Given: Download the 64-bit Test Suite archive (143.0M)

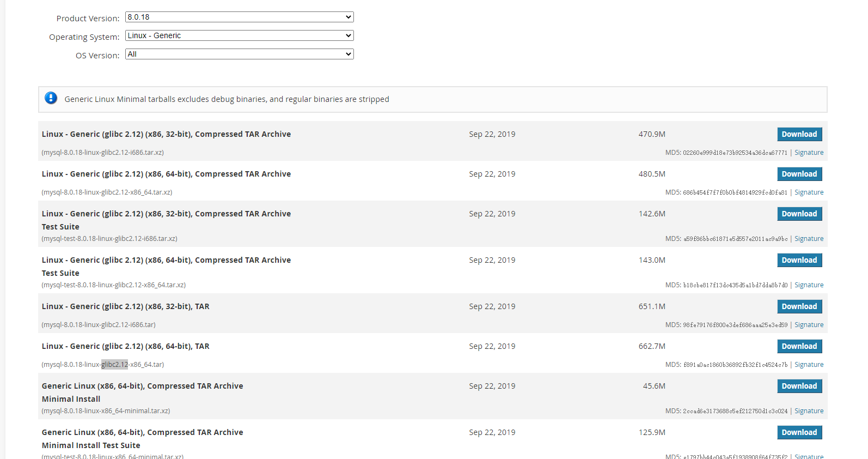Looking at the screenshot, I should (799, 260).
